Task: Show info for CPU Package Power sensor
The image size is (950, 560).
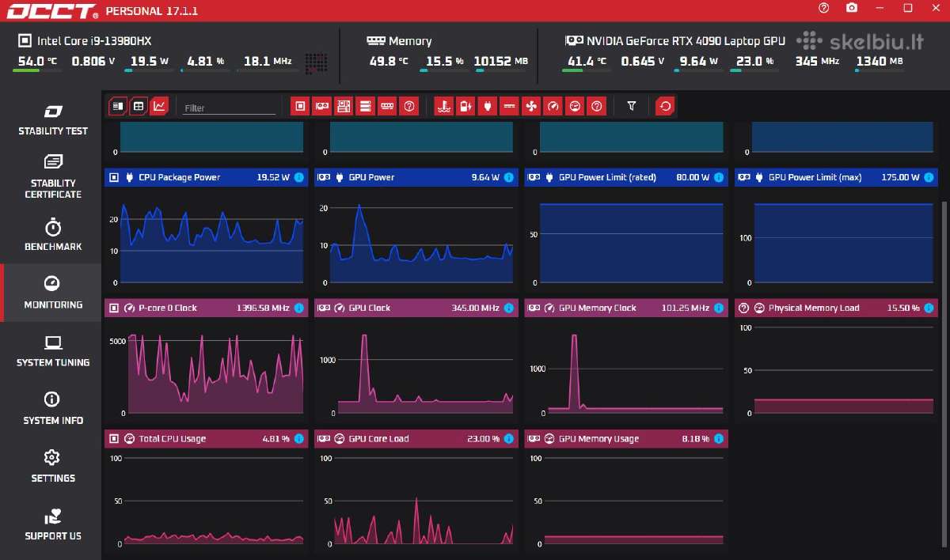Action: point(298,177)
